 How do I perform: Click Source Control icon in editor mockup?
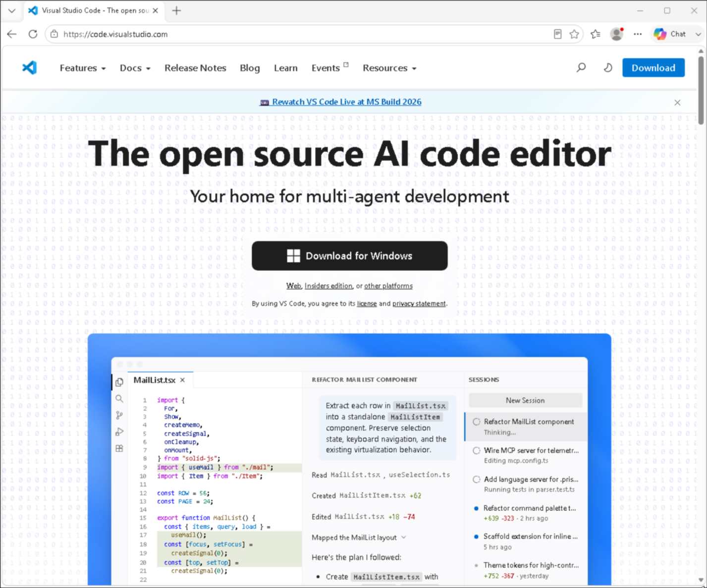119,415
